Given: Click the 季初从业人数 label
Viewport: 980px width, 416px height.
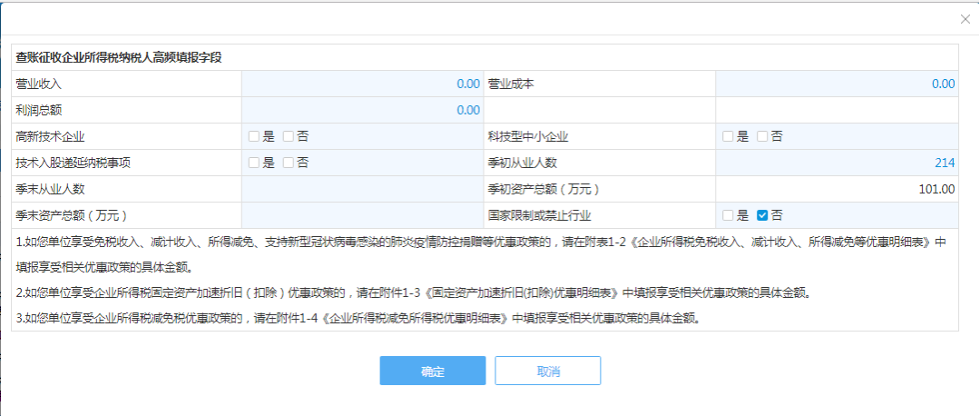Looking at the screenshot, I should 523,163.
